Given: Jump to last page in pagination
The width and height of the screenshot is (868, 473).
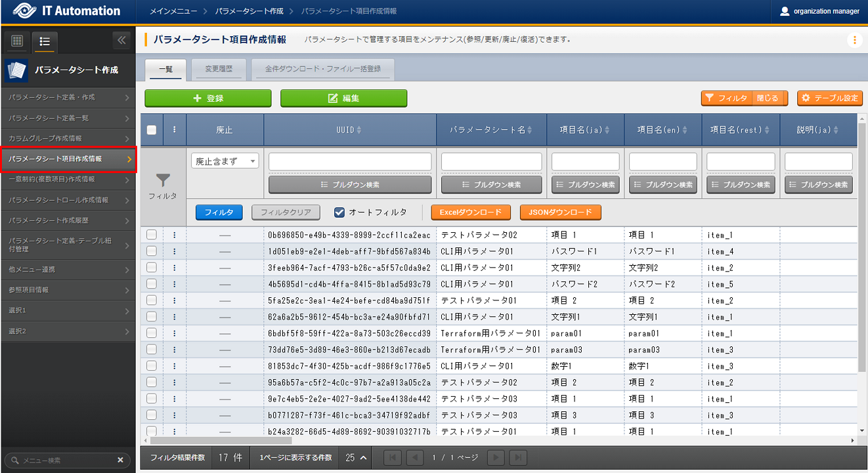Looking at the screenshot, I should coord(519,457).
